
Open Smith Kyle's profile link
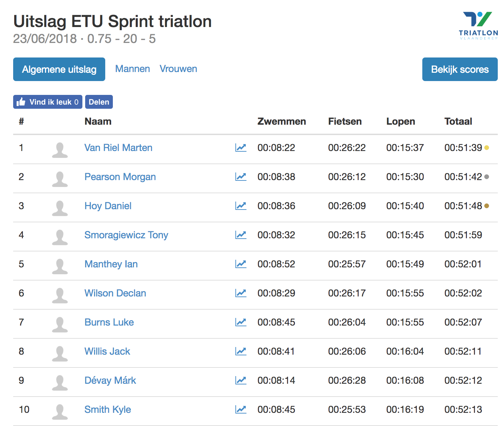108,410
